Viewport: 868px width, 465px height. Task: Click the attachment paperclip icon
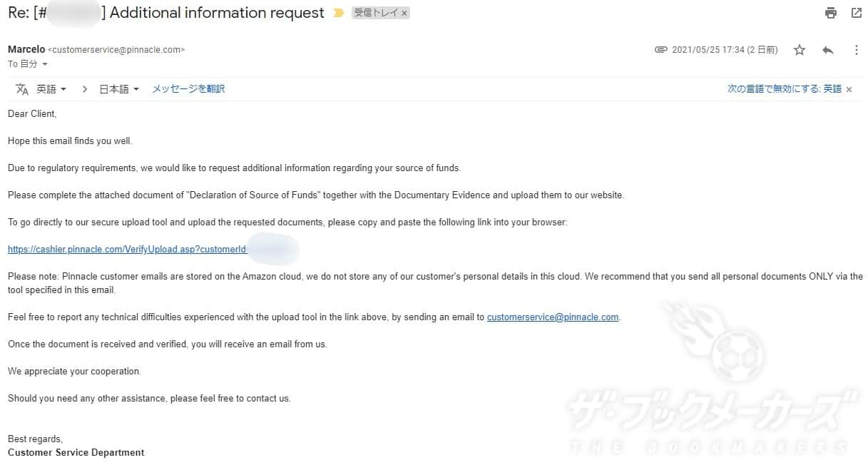pos(661,50)
